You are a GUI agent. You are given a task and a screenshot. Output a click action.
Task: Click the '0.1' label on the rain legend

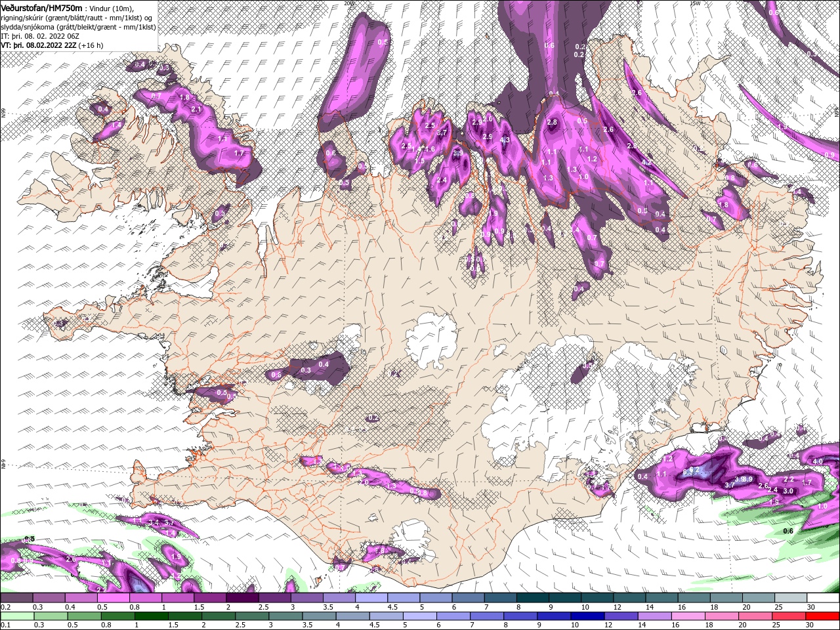coord(5,625)
